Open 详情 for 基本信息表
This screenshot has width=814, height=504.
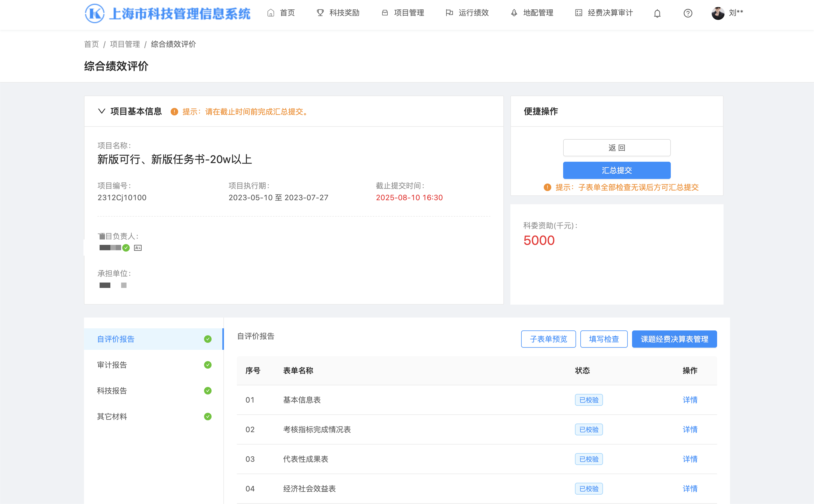coord(690,400)
